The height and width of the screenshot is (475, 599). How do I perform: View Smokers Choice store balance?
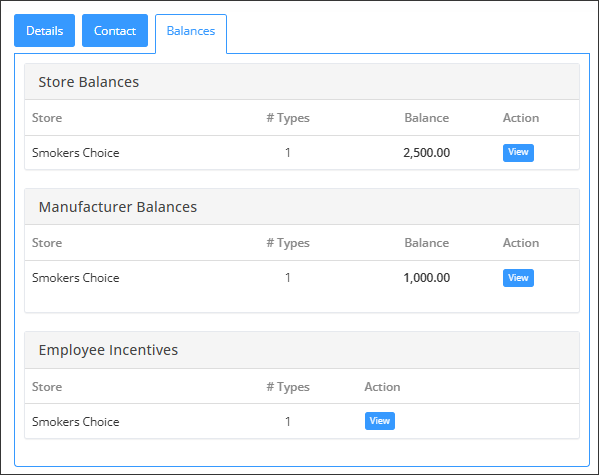pyautogui.click(x=518, y=152)
